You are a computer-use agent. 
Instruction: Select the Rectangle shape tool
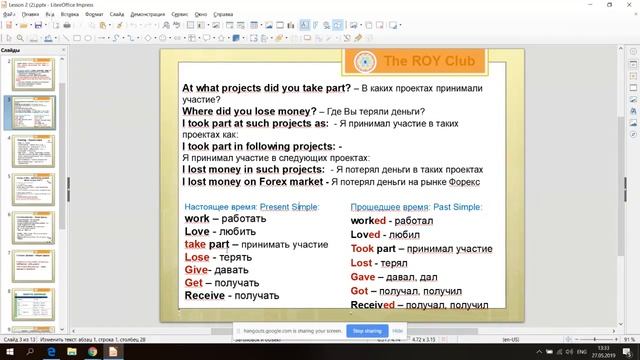(77, 38)
